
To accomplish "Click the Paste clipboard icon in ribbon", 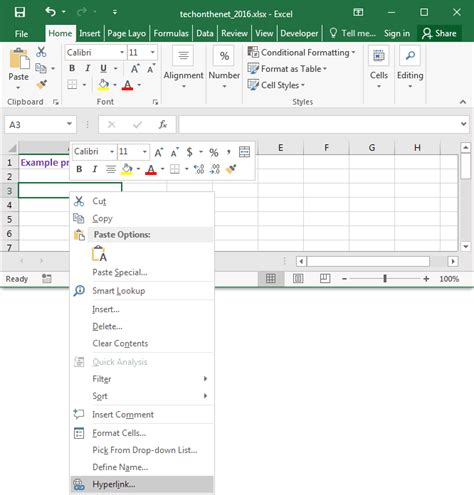I will 19,59.
